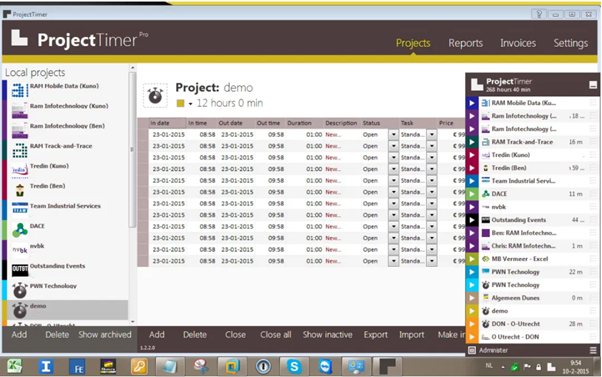602x377 pixels.
Task: Click Show archived in project sidebar footer
Action: (x=105, y=335)
